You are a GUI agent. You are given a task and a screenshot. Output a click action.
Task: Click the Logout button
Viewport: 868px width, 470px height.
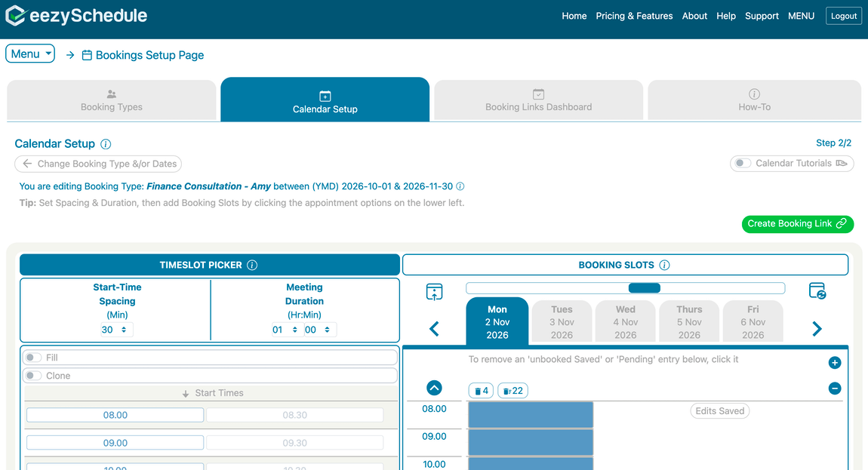pos(844,16)
